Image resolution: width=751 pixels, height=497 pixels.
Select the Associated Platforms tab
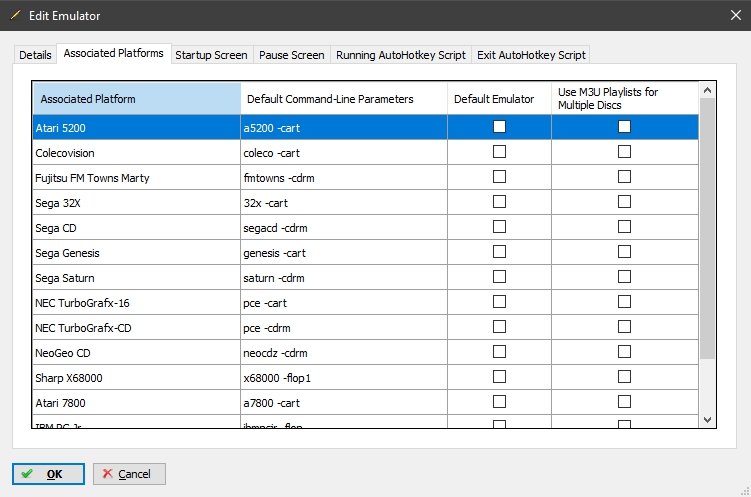click(x=114, y=53)
